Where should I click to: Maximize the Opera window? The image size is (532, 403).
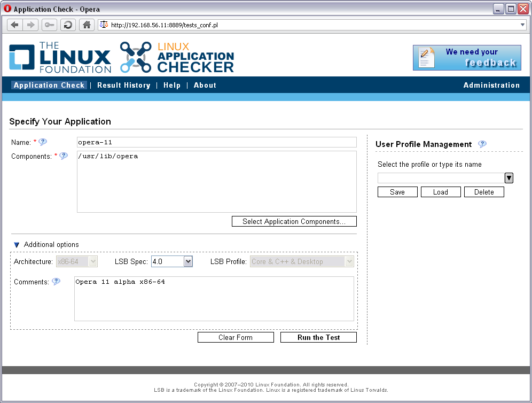(511, 9)
